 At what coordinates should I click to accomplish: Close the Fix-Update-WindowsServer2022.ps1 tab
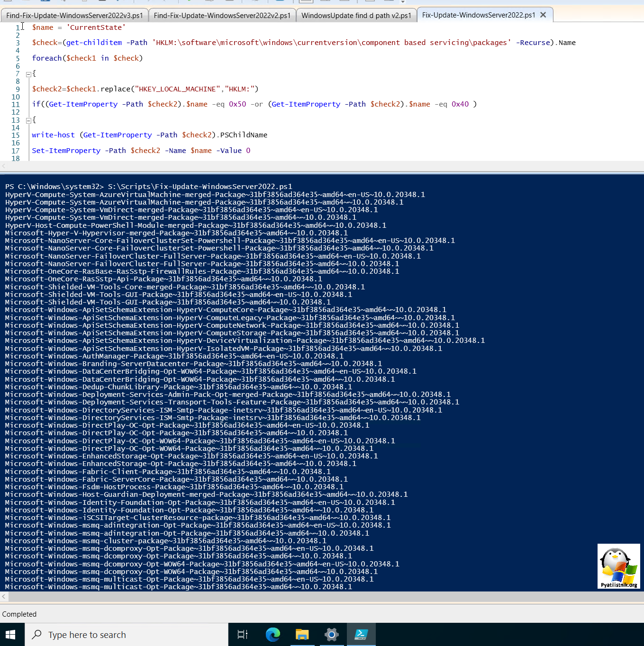point(543,15)
